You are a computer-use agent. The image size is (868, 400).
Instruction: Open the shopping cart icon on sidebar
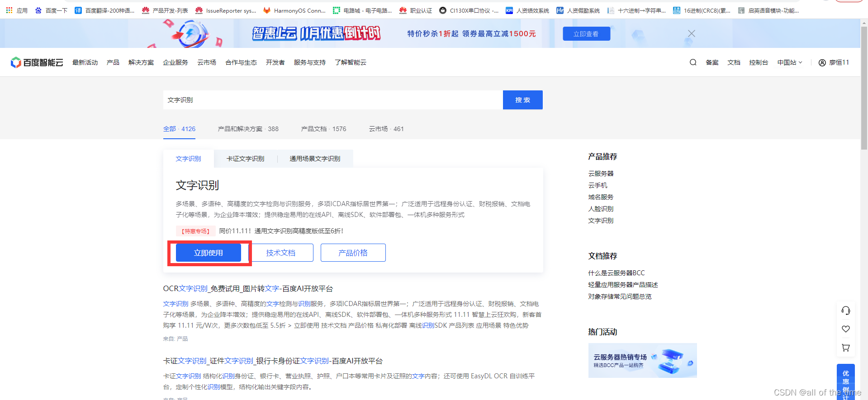(846, 348)
